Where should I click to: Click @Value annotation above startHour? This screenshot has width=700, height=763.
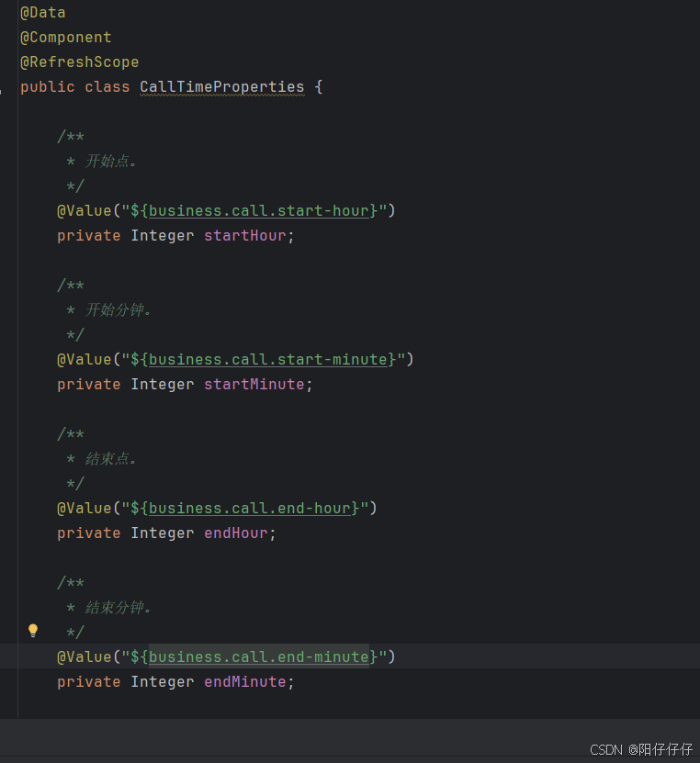click(85, 211)
